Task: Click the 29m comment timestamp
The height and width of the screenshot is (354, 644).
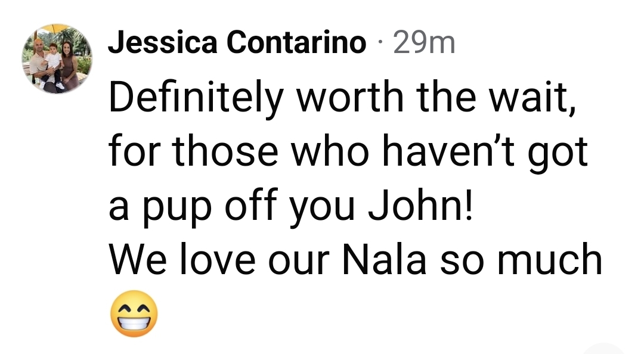Action: 425,42
